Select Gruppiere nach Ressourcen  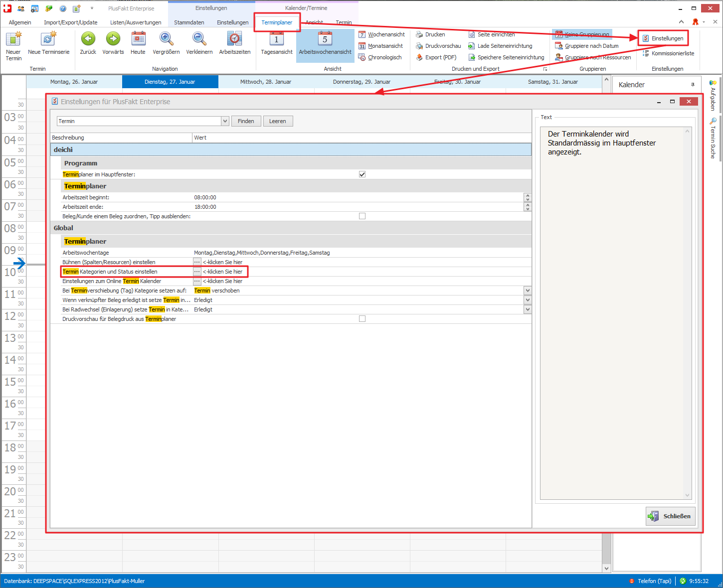click(593, 57)
